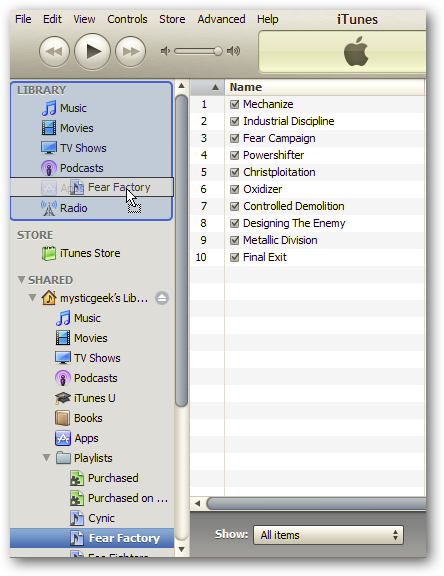Select the Radio tower icon in Library
444x576 pixels.
(x=49, y=208)
